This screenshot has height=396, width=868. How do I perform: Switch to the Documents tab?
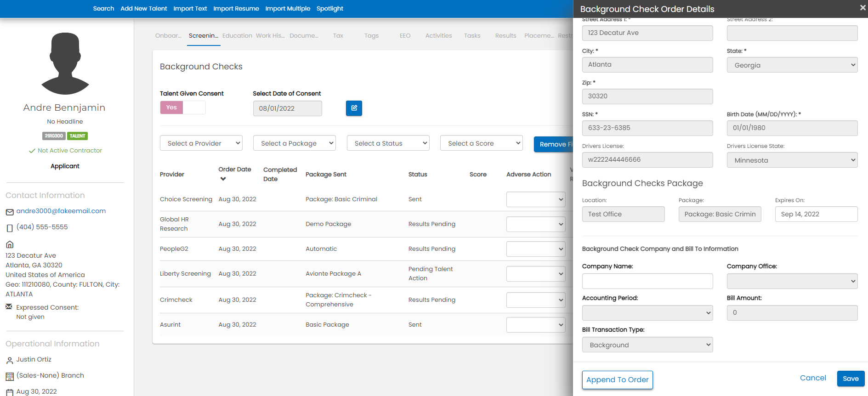[x=304, y=35]
